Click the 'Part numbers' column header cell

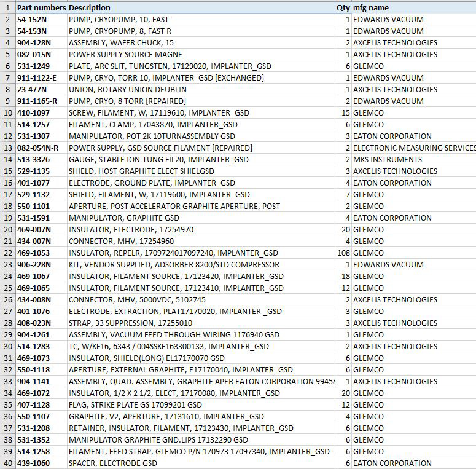[41, 7]
